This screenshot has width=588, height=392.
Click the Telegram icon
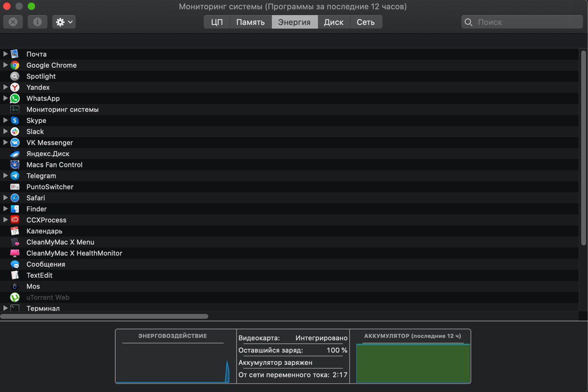15,176
